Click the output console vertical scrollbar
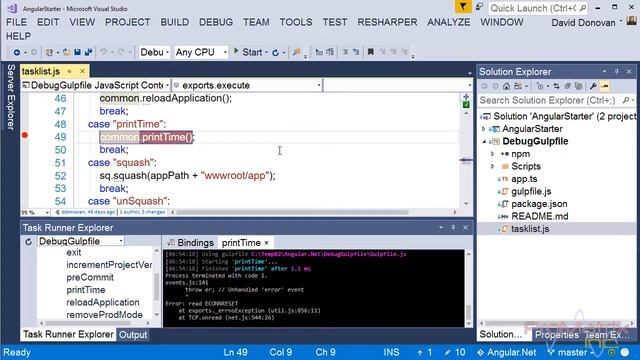The image size is (640, 360). click(469, 313)
